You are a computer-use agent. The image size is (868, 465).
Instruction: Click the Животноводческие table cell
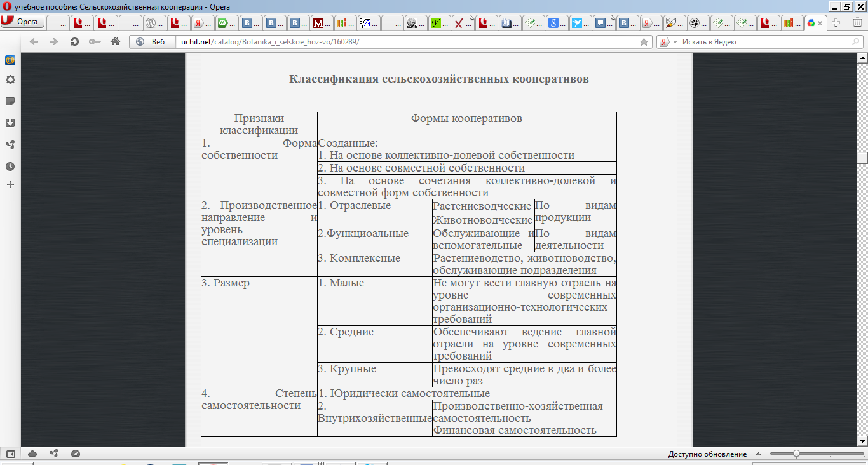pos(482,220)
